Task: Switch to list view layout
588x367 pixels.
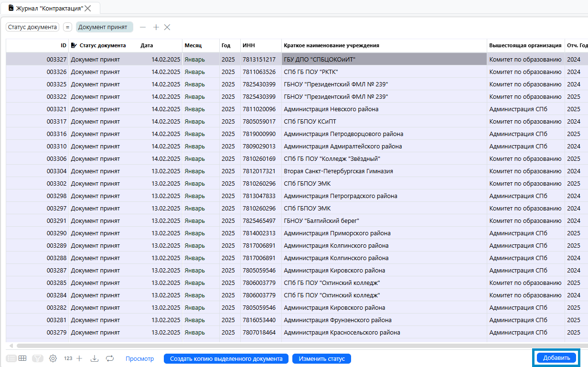Action: coord(11,358)
